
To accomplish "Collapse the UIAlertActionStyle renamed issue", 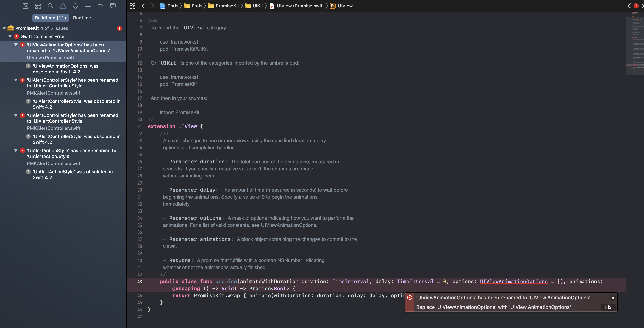I will (16, 150).
